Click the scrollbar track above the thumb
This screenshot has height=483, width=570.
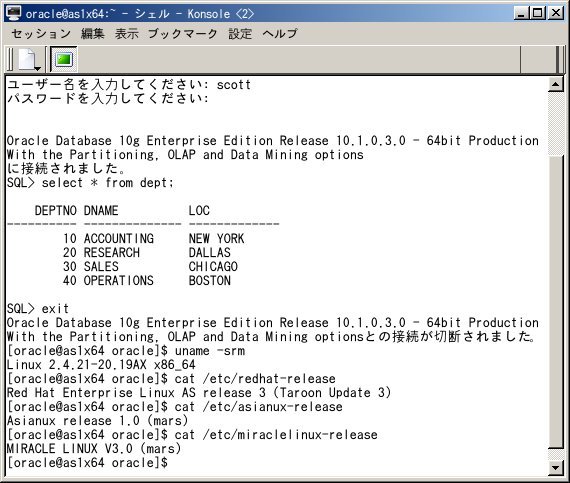pyautogui.click(x=555, y=123)
